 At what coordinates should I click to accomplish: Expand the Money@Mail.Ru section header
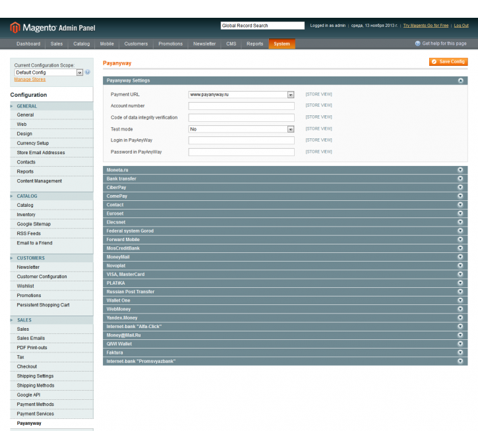285,335
